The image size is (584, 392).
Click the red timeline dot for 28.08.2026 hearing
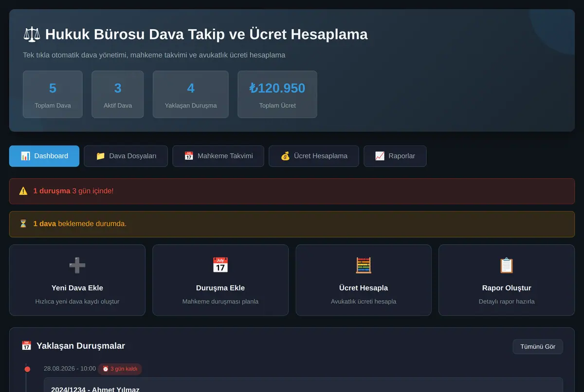coord(27,369)
